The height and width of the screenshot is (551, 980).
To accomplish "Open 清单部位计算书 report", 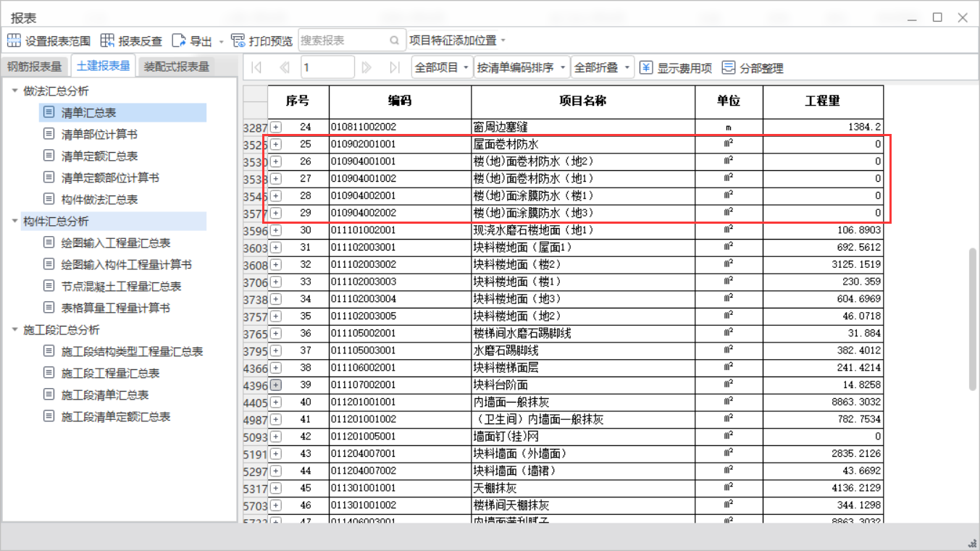I will (x=99, y=134).
